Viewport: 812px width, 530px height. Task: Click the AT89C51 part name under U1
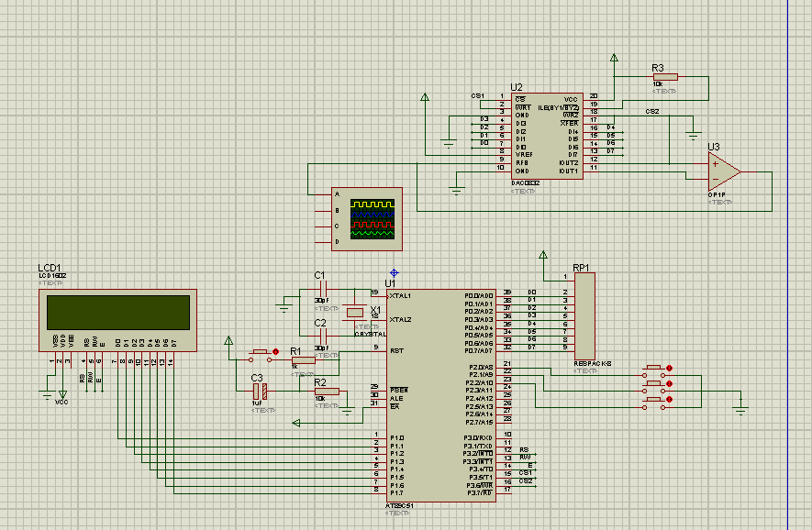(399, 505)
